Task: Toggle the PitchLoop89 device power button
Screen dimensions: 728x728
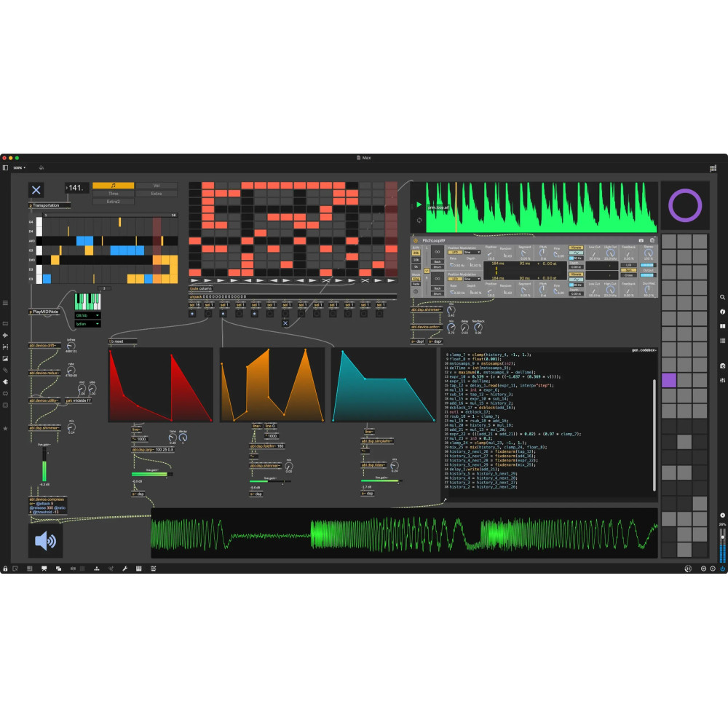Action: tap(416, 240)
